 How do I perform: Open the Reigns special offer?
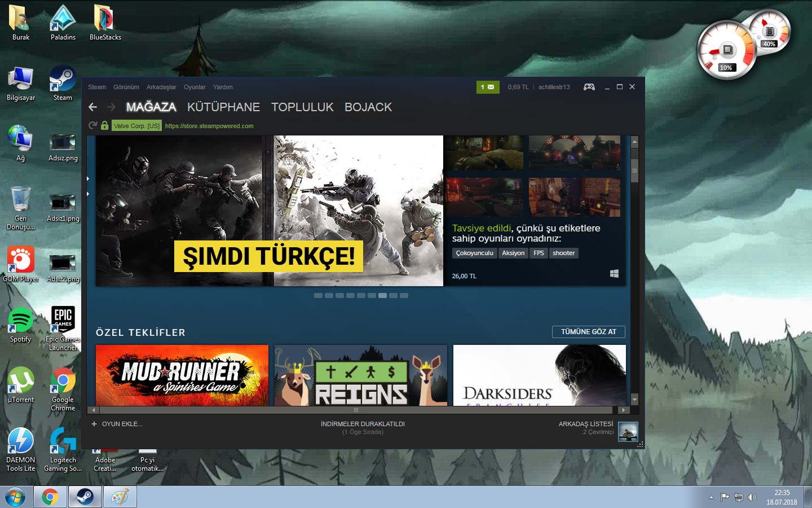(361, 375)
